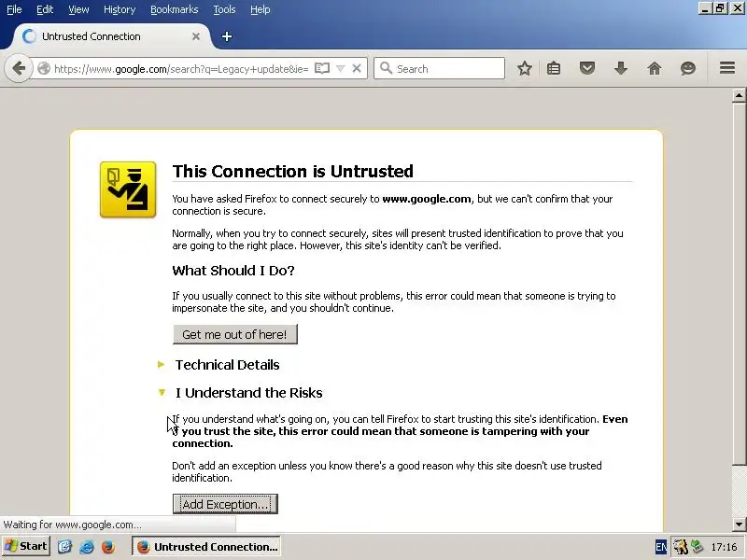Open the History menu

click(120, 9)
